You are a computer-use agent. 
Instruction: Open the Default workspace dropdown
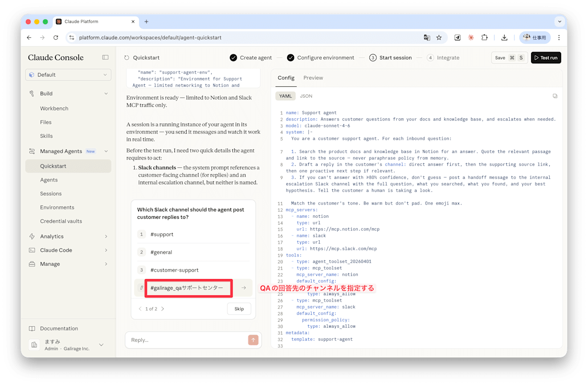[68, 75]
